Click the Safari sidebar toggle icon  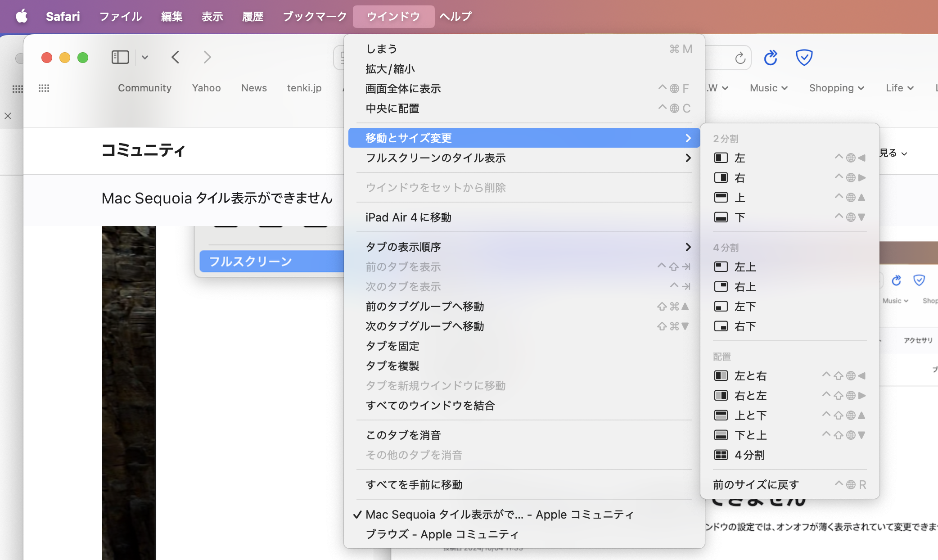(120, 57)
